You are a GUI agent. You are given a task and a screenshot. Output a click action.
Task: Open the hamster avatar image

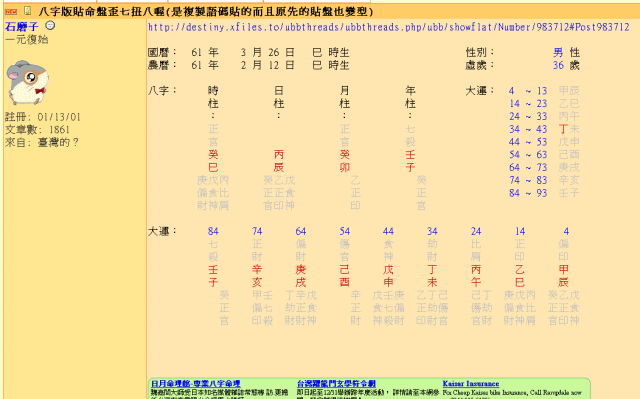coord(27,82)
